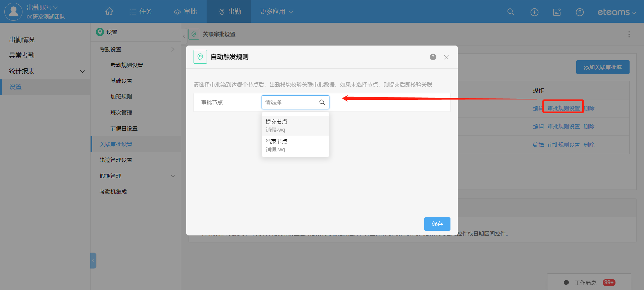This screenshot has width=644, height=290.
Task: Click 审批规则设置 in the third row
Action: (x=564, y=145)
